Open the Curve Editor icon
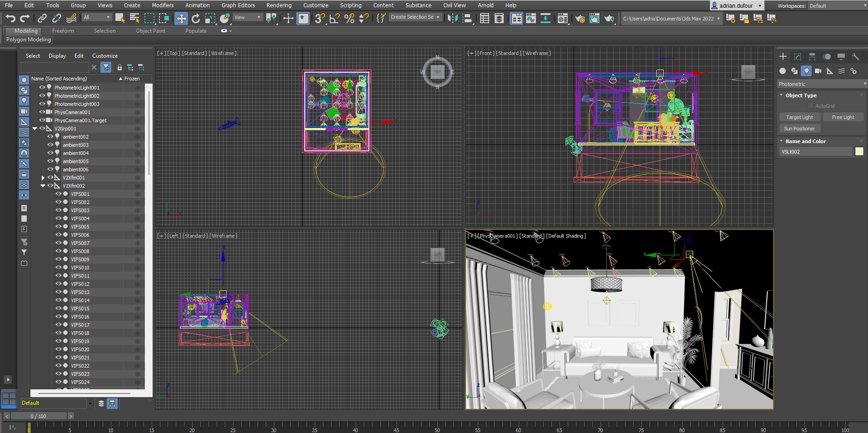Screen dimensions: 868x433 531,19
